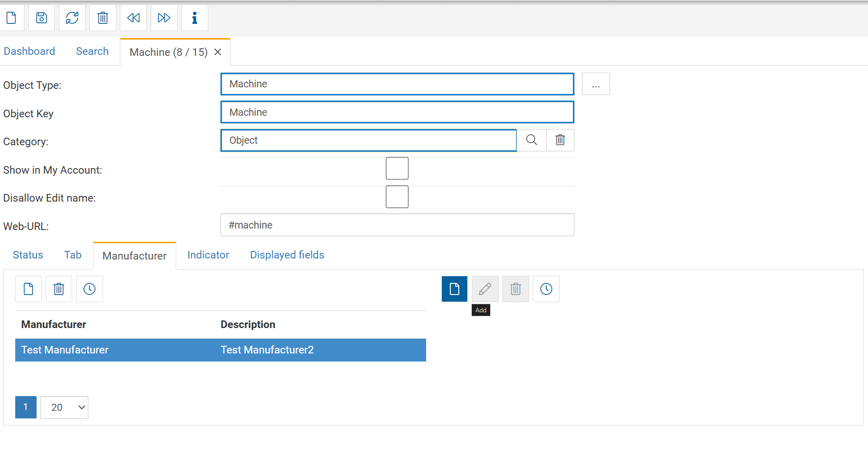Go to the previous record with rewind icon
This screenshot has width=868, height=456.
133,18
